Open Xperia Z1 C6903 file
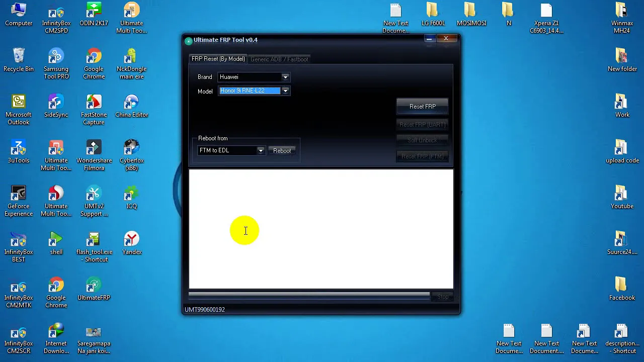This screenshot has width=644, height=362. 546,18
